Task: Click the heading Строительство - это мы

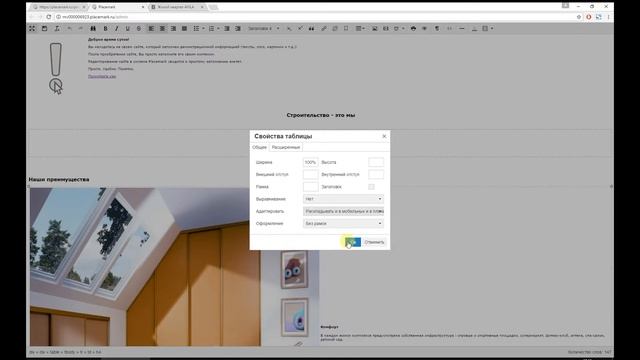Action: [320, 116]
